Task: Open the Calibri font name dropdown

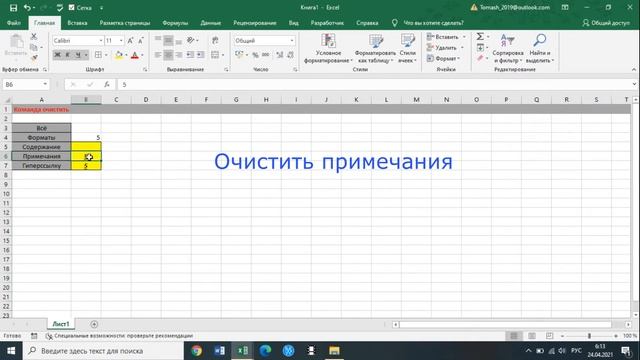Action: point(101,41)
